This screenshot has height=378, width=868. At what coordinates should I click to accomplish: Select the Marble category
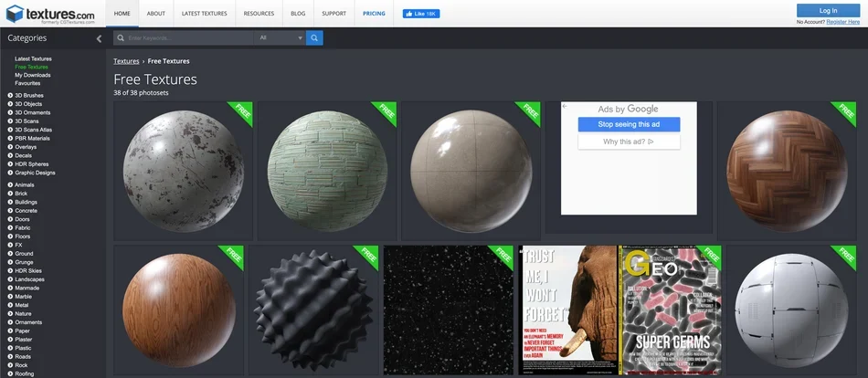coord(23,297)
